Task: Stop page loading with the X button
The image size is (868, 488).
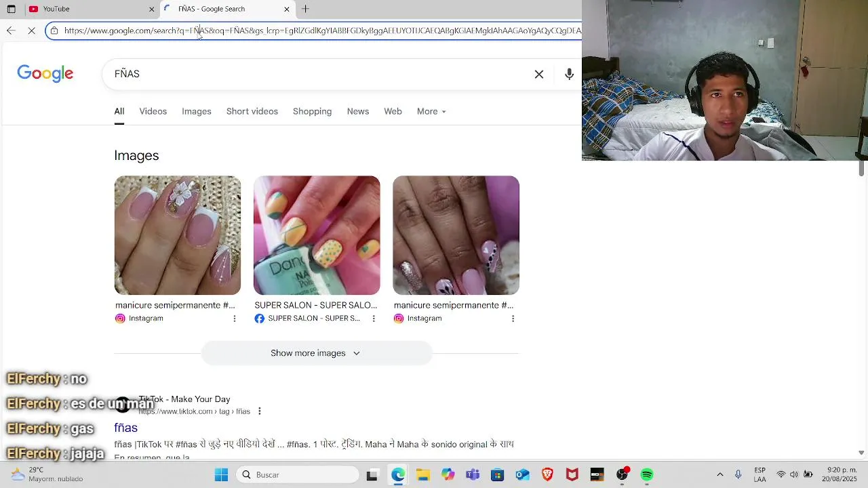Action: (x=31, y=30)
